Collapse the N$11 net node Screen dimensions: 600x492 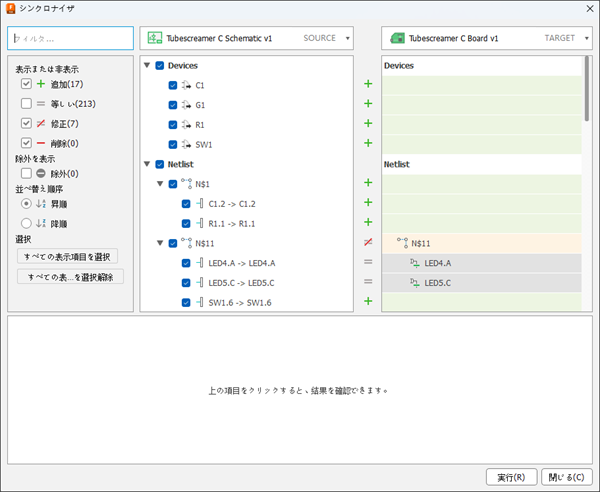160,243
